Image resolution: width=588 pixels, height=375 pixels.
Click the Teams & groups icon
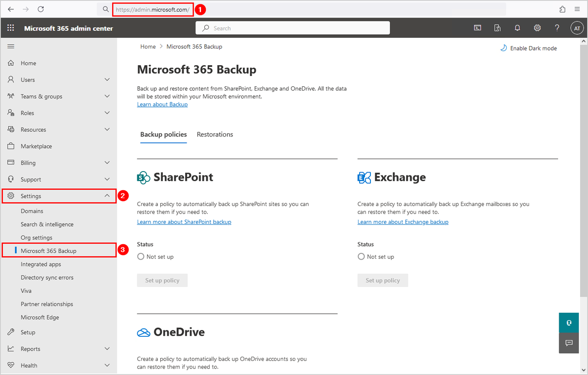coord(11,97)
